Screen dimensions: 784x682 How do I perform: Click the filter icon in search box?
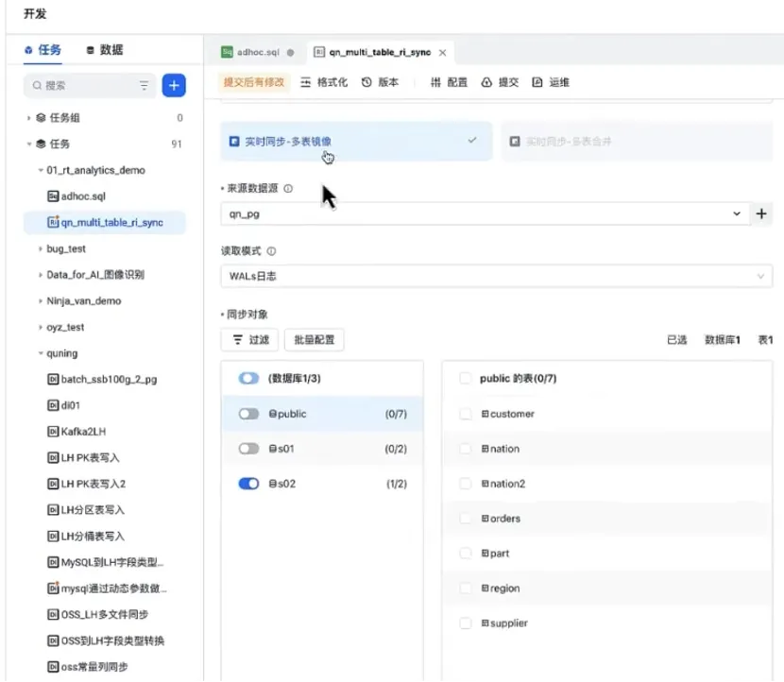[x=145, y=85]
